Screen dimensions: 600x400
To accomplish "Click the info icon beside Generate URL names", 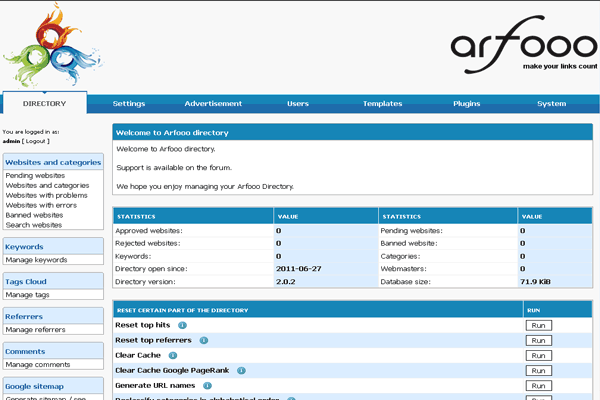I will pyautogui.click(x=207, y=385).
